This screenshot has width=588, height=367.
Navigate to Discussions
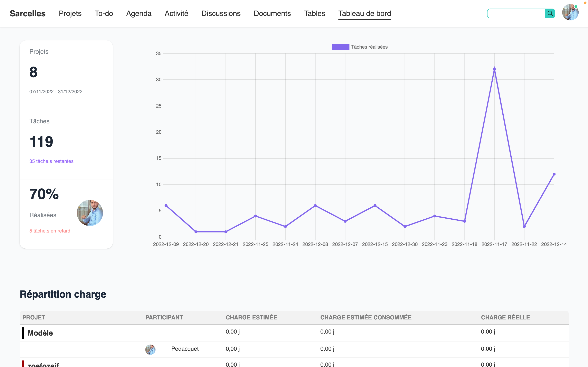pos(221,13)
